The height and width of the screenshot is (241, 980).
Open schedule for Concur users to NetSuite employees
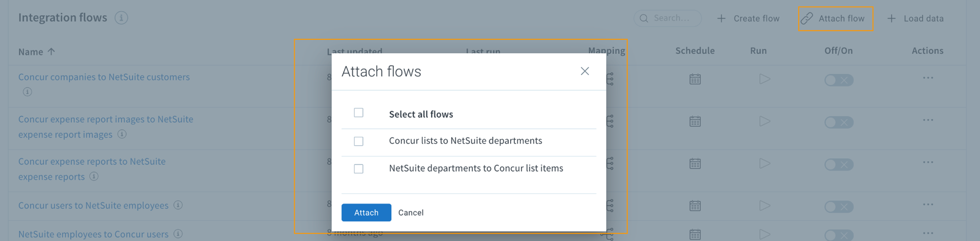695,206
